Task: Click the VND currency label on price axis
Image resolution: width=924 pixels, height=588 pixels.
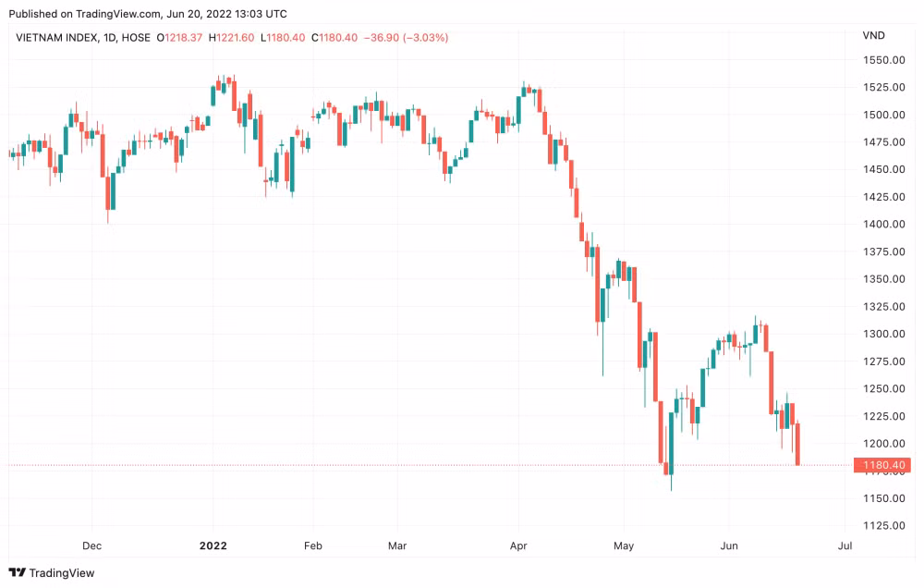Action: point(873,35)
